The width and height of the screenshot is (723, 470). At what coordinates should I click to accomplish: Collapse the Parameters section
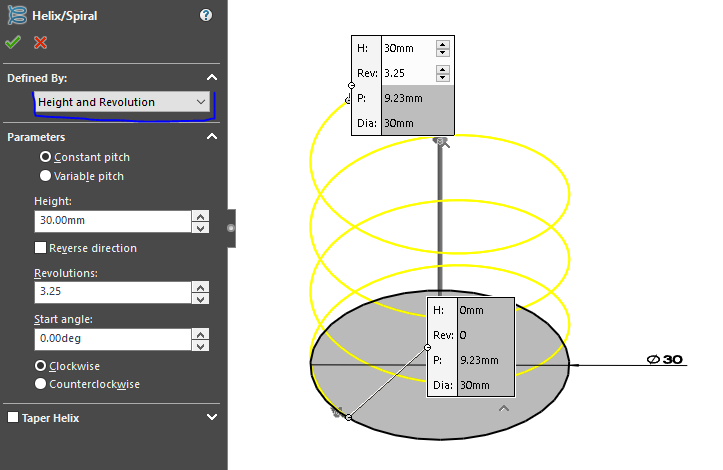click(212, 137)
